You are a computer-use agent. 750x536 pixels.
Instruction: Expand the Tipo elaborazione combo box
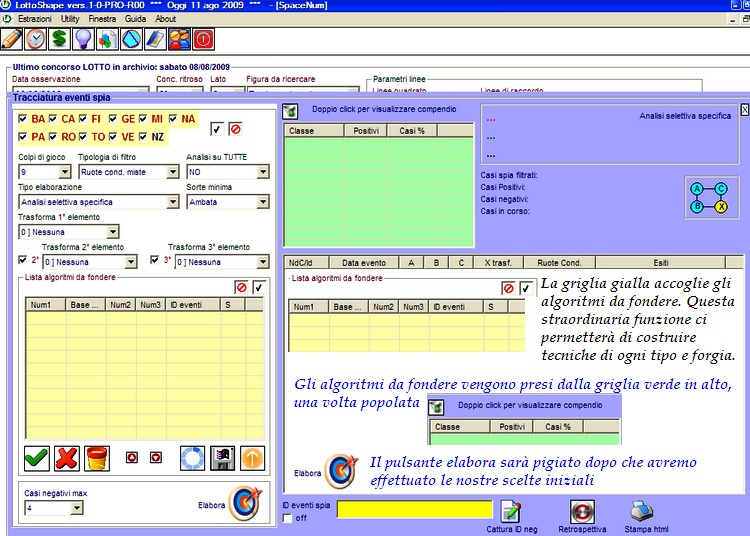(173, 202)
